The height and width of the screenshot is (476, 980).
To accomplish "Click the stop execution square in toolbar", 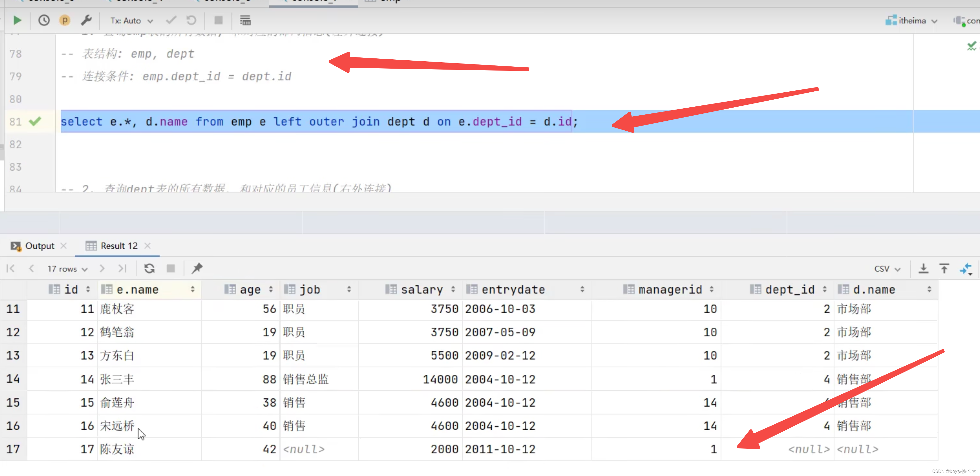I will point(218,20).
